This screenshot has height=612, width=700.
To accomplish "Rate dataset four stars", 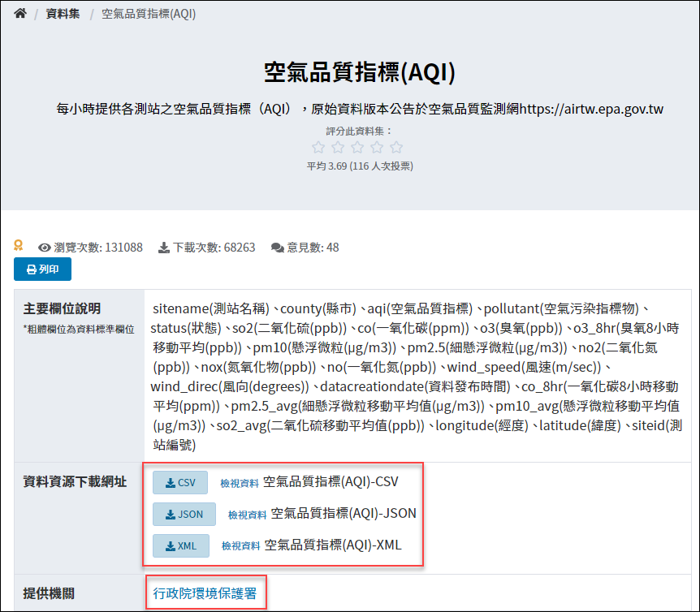I will pyautogui.click(x=378, y=147).
